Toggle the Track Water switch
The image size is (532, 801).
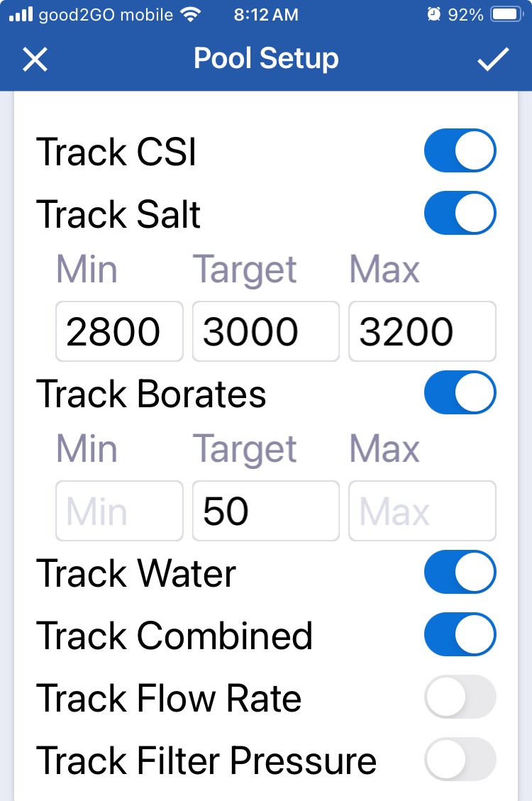pos(460,572)
